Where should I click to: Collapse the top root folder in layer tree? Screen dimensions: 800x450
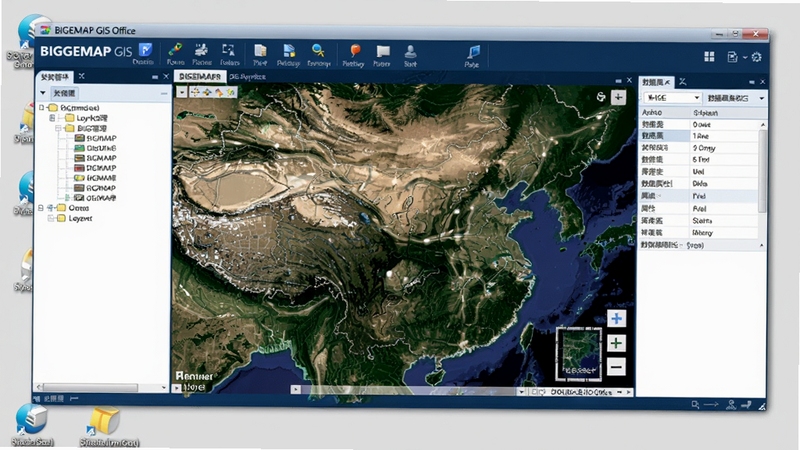[42, 108]
